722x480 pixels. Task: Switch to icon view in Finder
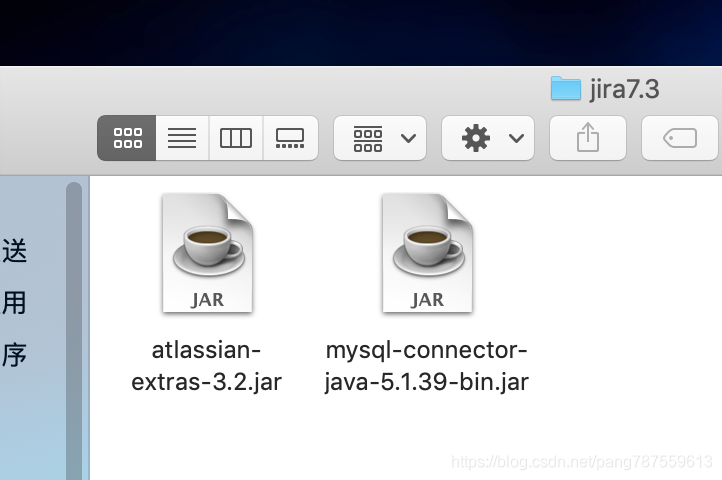pos(127,138)
